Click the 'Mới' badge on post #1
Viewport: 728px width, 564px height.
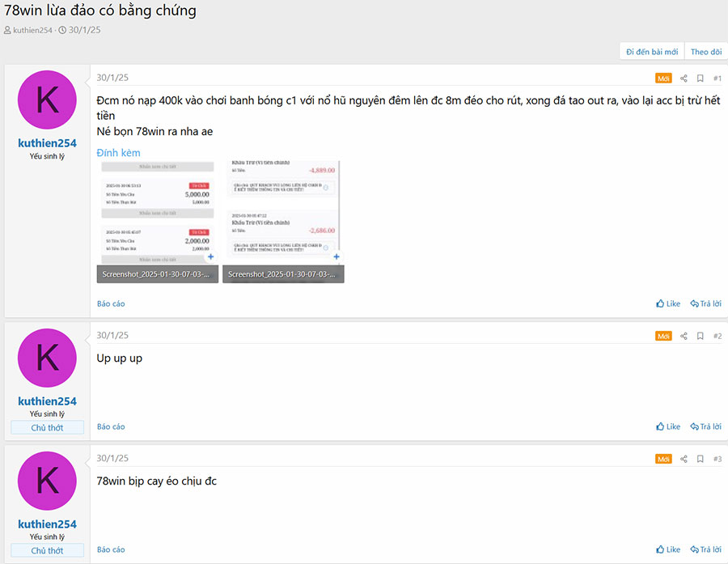[663, 78]
